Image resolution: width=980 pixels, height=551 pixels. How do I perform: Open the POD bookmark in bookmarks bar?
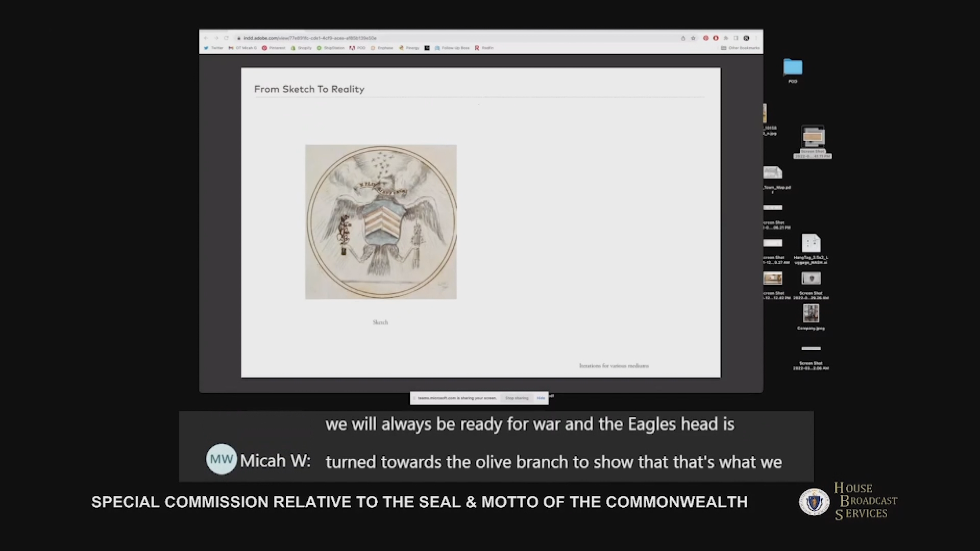pyautogui.click(x=358, y=48)
